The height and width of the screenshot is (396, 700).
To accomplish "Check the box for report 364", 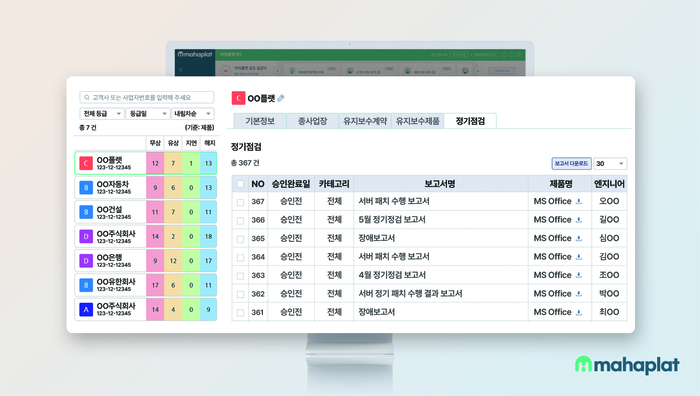I will point(241,258).
